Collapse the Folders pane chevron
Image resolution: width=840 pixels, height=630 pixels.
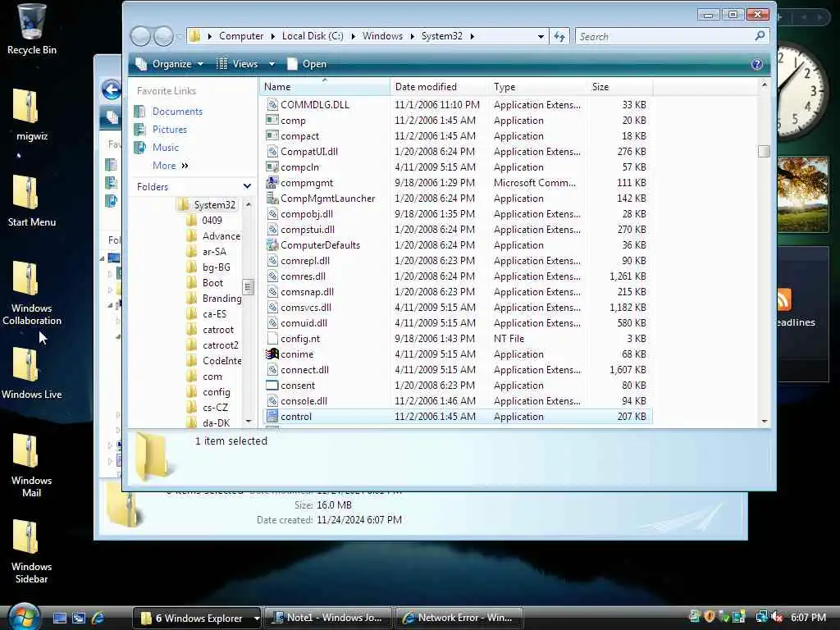tap(247, 186)
